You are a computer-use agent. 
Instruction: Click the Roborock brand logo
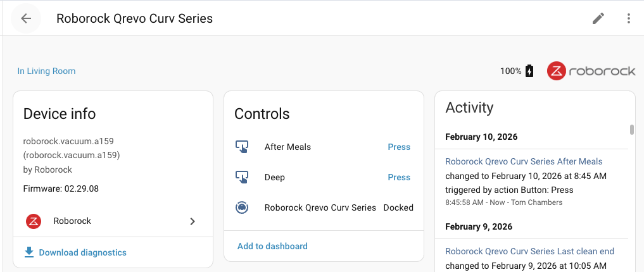click(591, 71)
